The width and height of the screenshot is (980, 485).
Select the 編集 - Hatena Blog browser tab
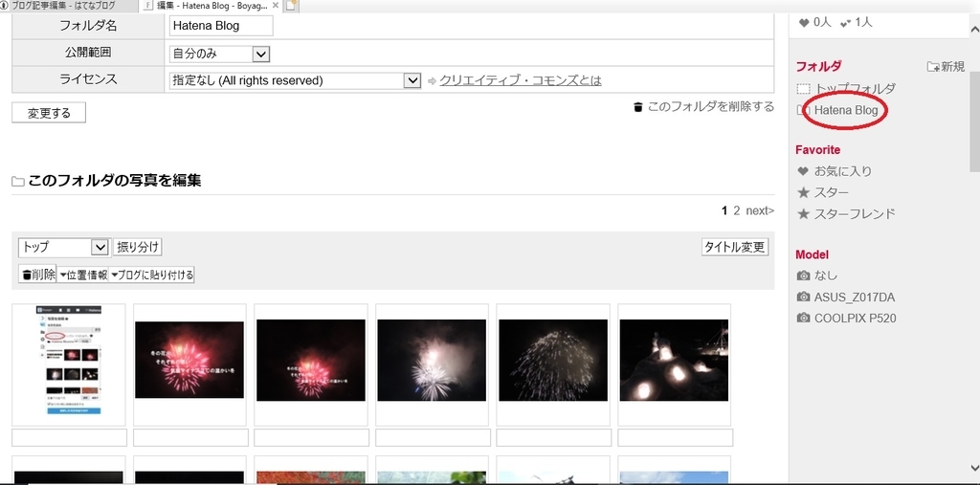[x=212, y=6]
